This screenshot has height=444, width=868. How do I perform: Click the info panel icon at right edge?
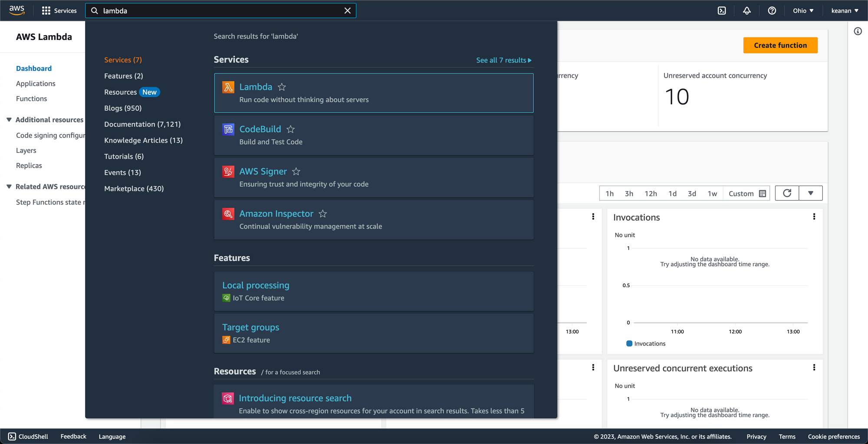point(858,31)
